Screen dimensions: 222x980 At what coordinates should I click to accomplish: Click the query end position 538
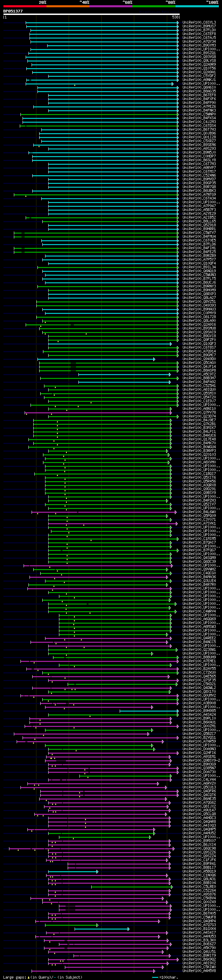[x=175, y=17]
